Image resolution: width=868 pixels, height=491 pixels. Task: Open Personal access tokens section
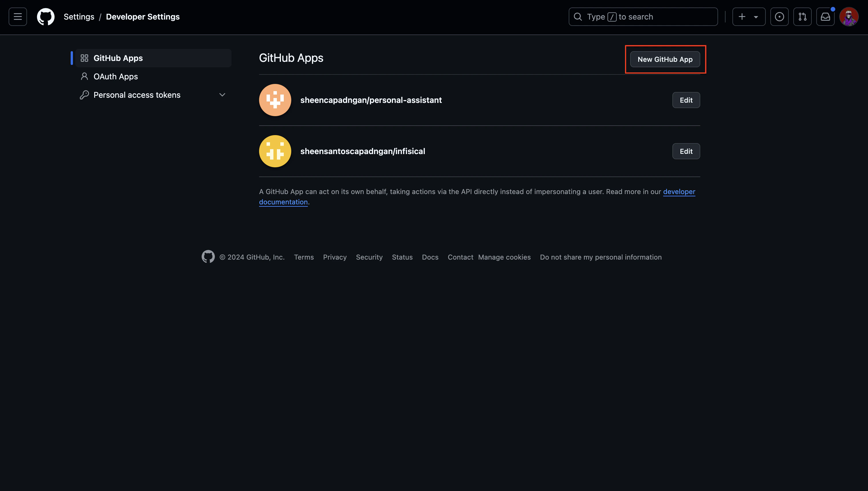coord(153,95)
